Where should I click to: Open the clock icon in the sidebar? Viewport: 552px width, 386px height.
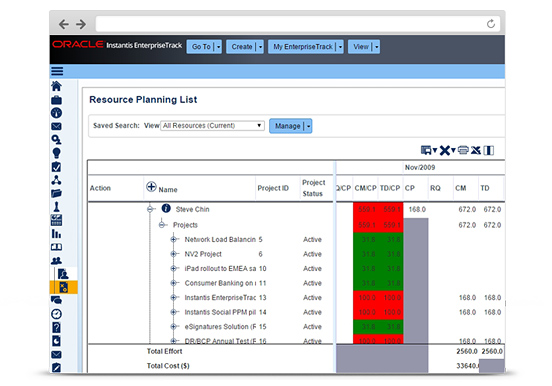[x=56, y=314]
